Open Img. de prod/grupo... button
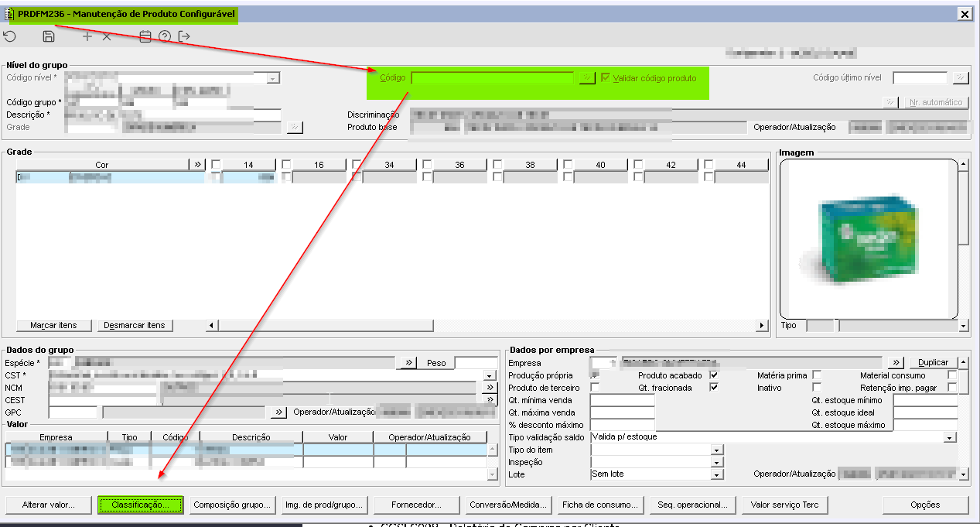Screen dimensions: 980x527 324,505
